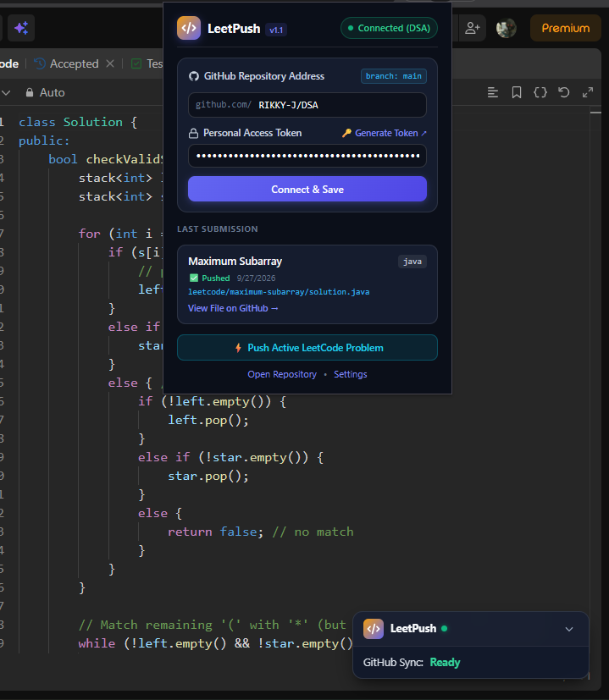The image size is (609, 700).
Task: Open the invite user icon
Action: coord(473,28)
